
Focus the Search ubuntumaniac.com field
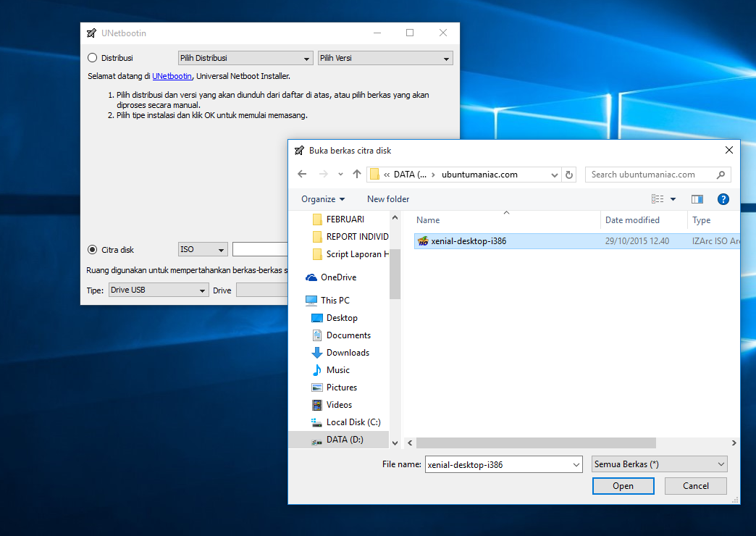click(658, 175)
